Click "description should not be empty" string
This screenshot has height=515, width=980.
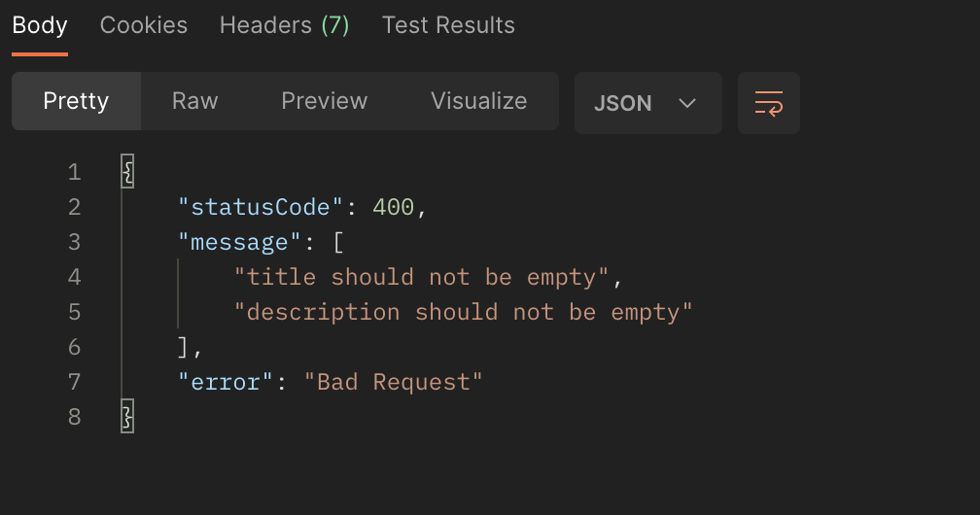point(463,312)
